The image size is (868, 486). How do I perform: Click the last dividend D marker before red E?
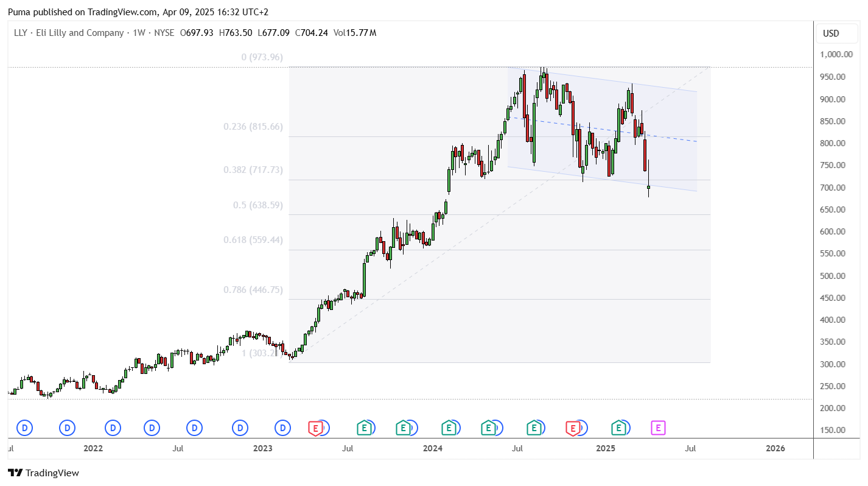(283, 428)
